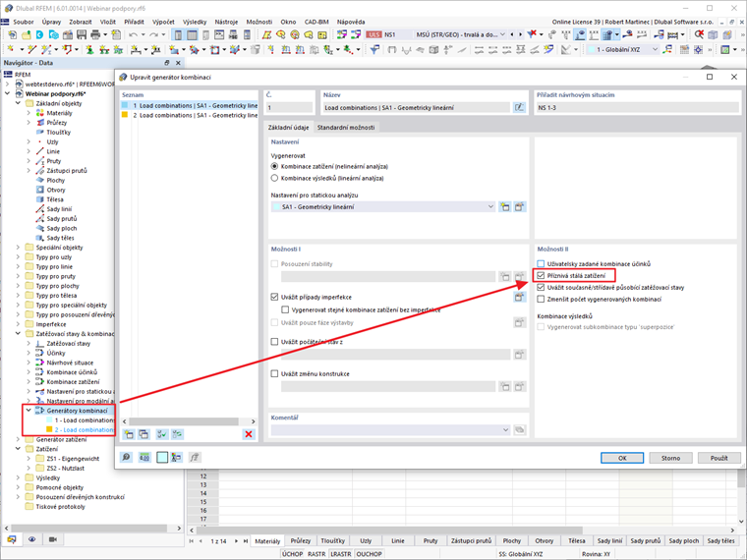Toggle Příznivá stálá zatížení checkbox

coord(541,276)
